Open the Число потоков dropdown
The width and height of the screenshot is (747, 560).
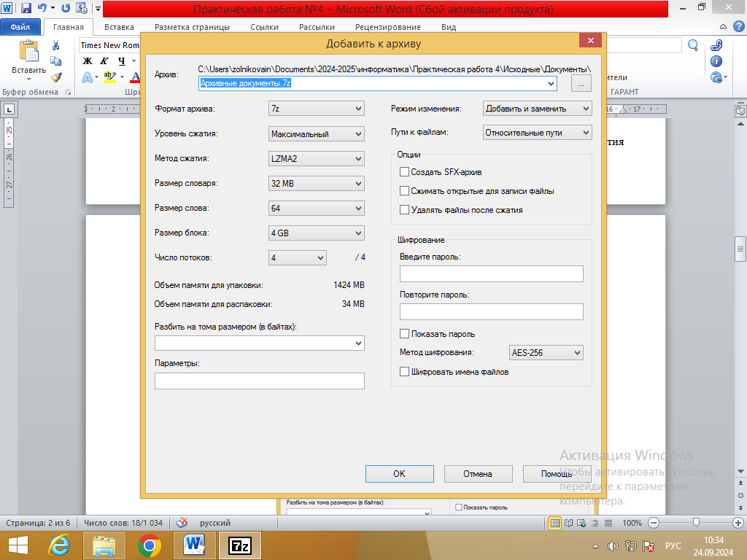click(298, 257)
